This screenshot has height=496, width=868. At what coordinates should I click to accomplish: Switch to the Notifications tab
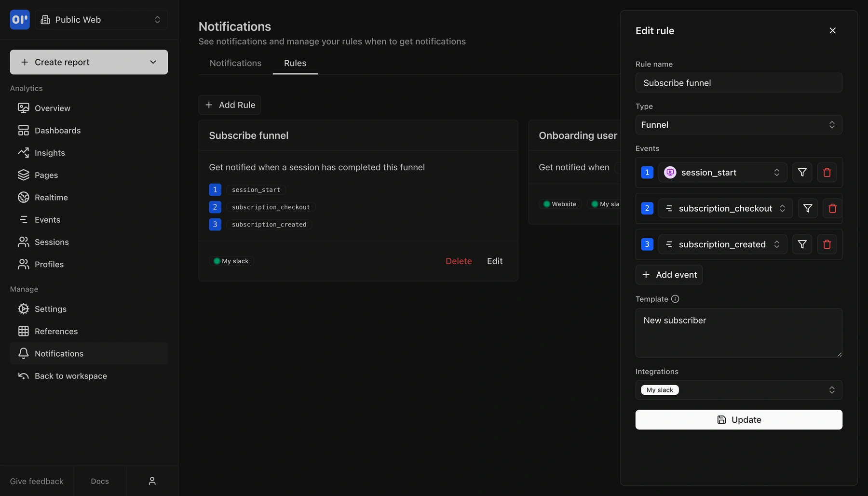(x=235, y=63)
